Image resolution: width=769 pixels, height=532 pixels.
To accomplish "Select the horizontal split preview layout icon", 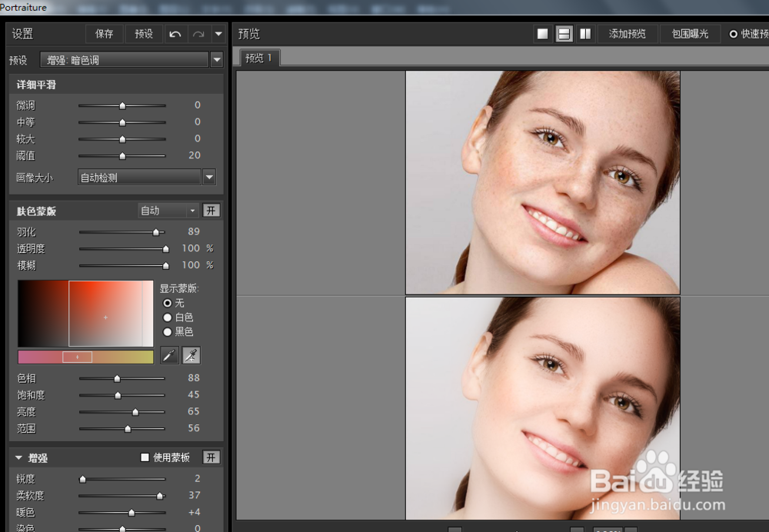I will [564, 33].
